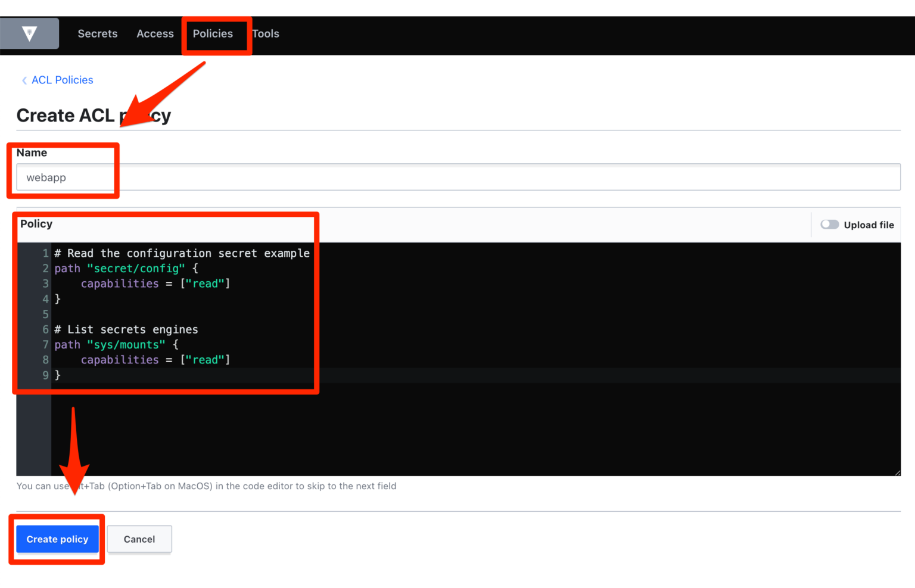Open the Access section
The image size is (915, 588).
155,33
